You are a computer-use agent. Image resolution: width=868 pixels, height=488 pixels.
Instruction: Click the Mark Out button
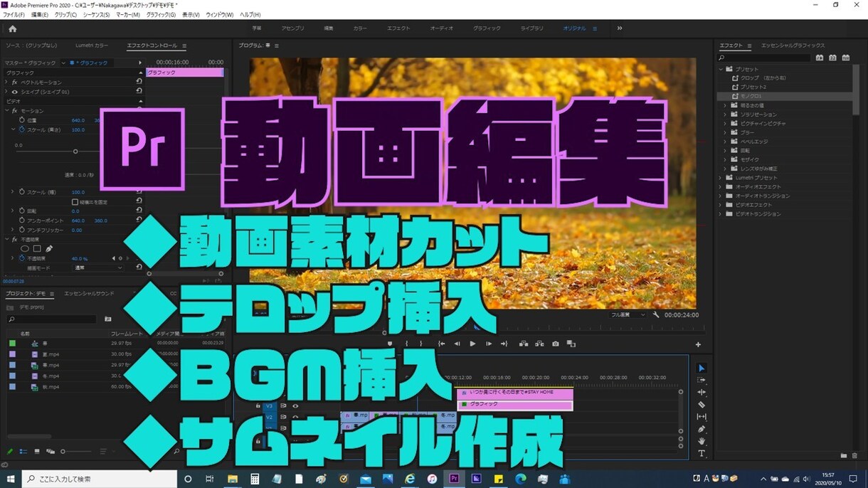[420, 344]
